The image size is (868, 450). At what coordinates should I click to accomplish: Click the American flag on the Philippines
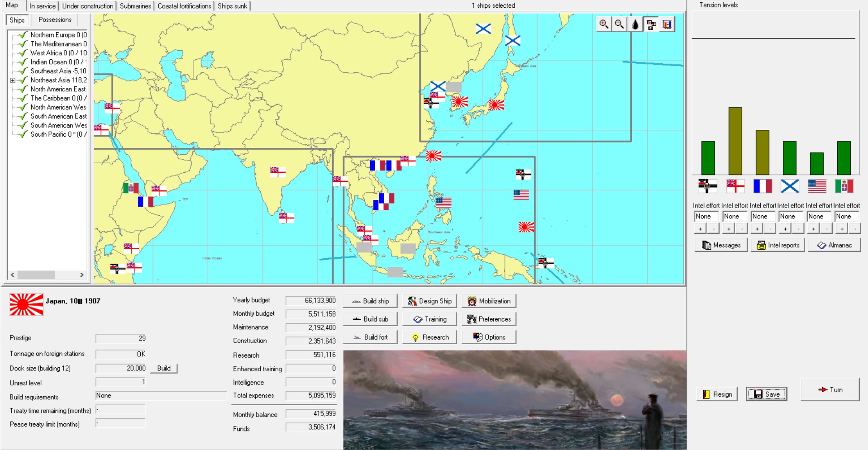444,202
